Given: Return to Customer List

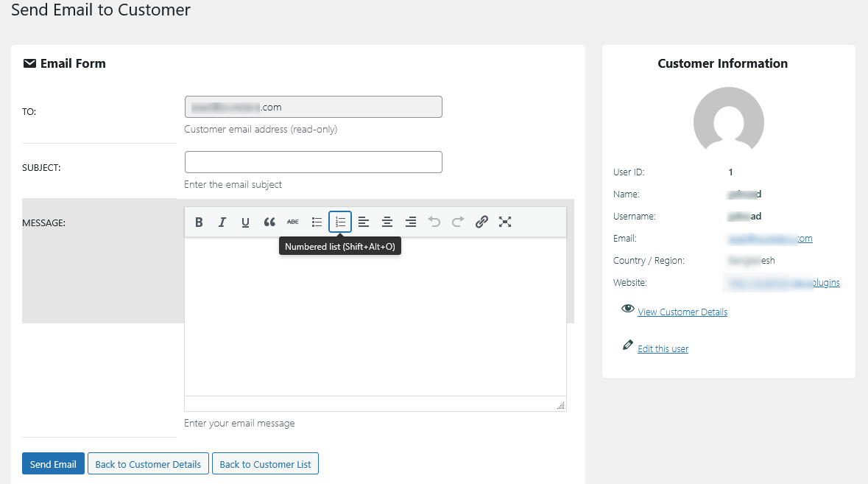Looking at the screenshot, I should 265,463.
